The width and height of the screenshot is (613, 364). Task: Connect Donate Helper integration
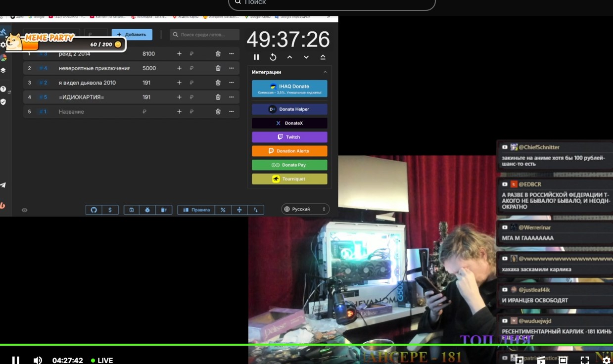(289, 109)
